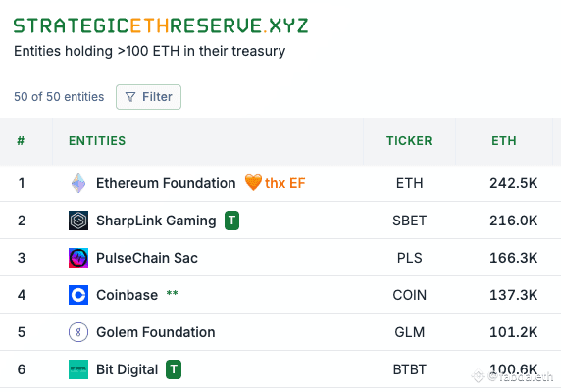Select the PulseChain Sac entity name
561x392 pixels.
point(147,258)
